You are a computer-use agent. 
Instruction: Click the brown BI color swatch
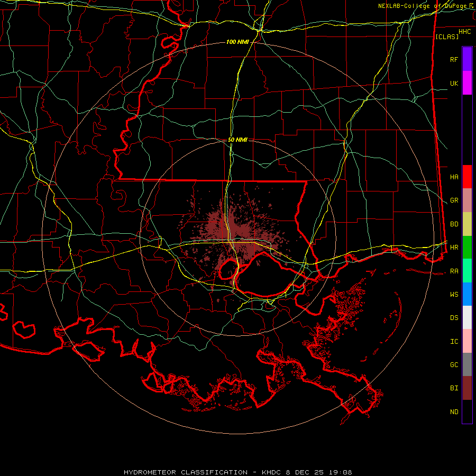coord(467,388)
